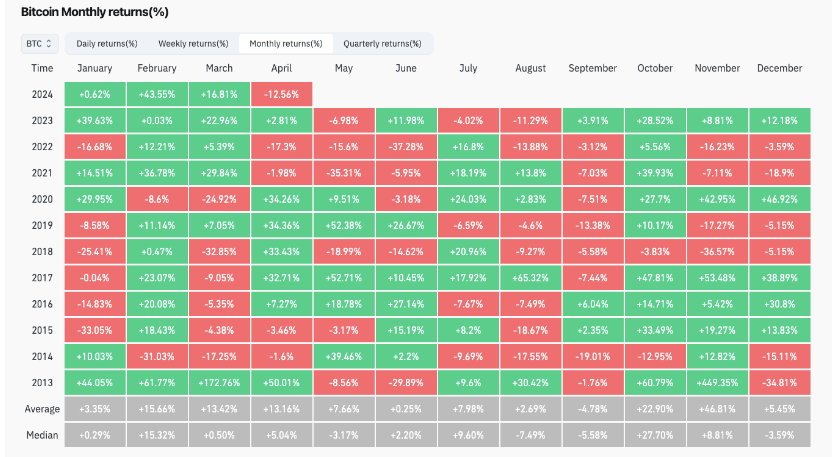Open the BTC coin selector dropdown
The width and height of the screenshot is (832, 457).
[40, 44]
